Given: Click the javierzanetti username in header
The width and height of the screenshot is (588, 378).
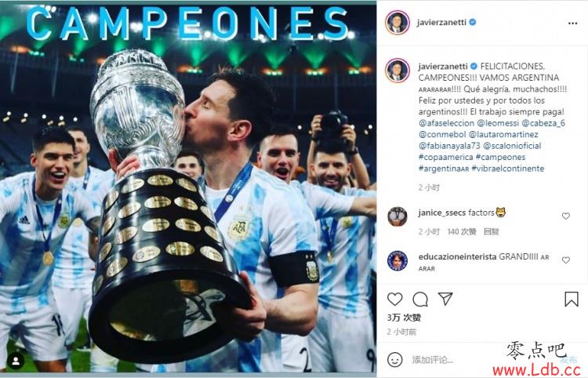Looking at the screenshot, I should 441,22.
